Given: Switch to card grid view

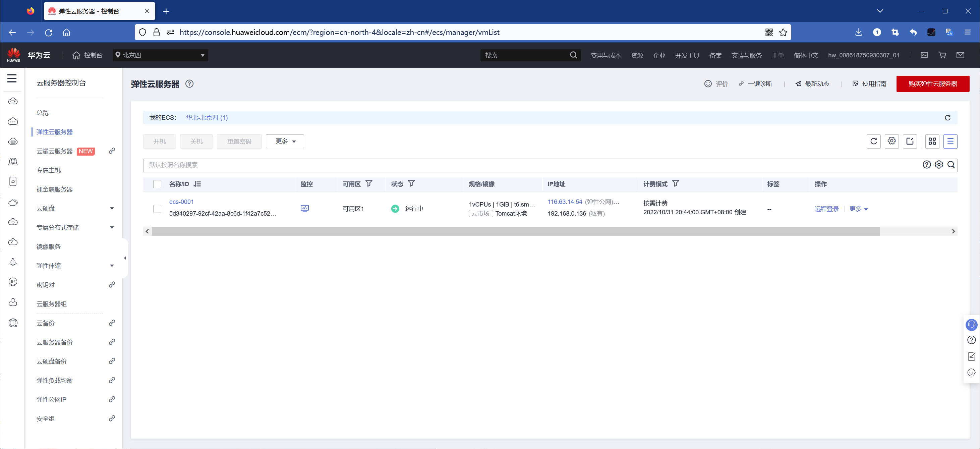Looking at the screenshot, I should (932, 141).
